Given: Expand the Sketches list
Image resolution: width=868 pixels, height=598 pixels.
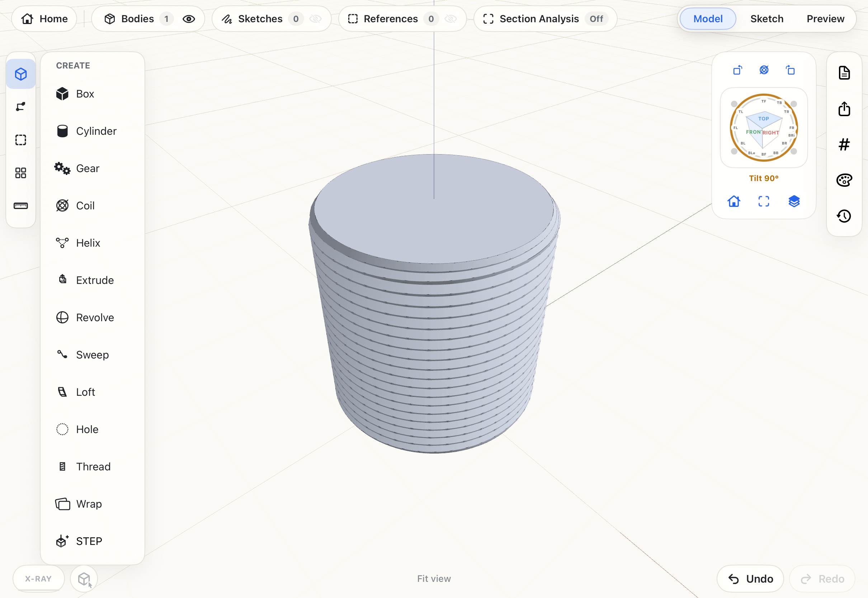Looking at the screenshot, I should click(x=260, y=19).
